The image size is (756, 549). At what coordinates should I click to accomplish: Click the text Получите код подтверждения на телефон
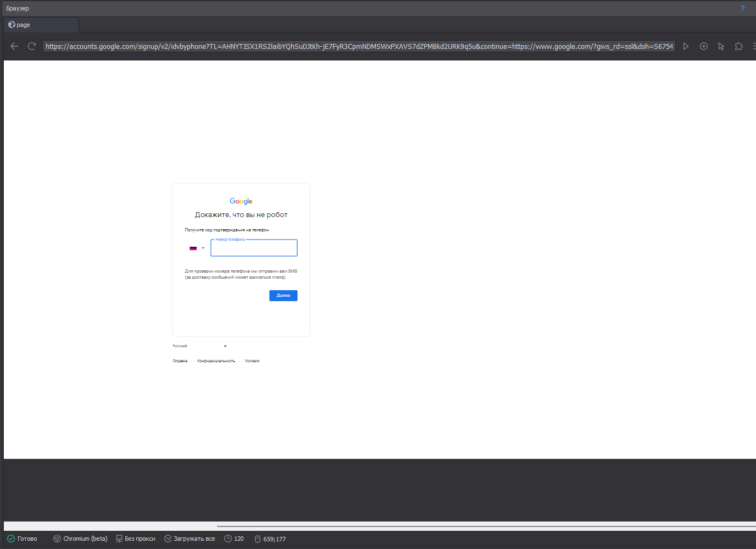click(x=227, y=230)
